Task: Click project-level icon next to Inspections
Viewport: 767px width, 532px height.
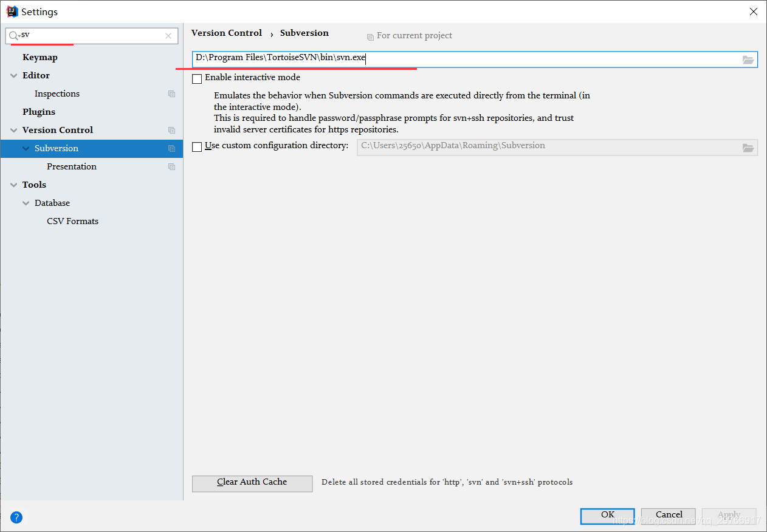Action: click(x=171, y=94)
